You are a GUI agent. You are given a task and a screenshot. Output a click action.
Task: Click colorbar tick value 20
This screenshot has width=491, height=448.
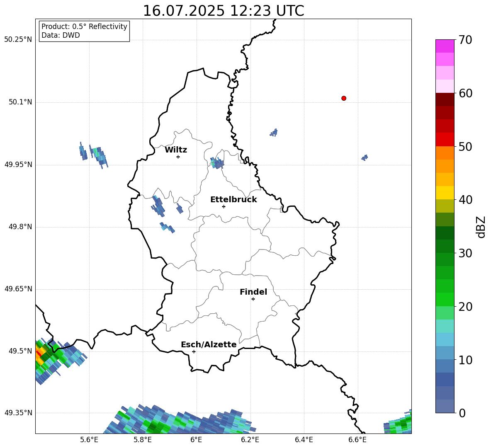pyautogui.click(x=465, y=307)
